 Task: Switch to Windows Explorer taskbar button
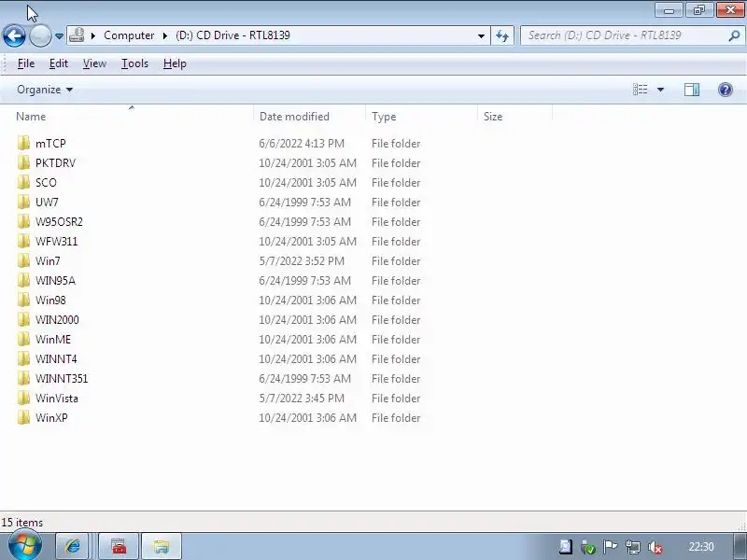[x=161, y=546]
